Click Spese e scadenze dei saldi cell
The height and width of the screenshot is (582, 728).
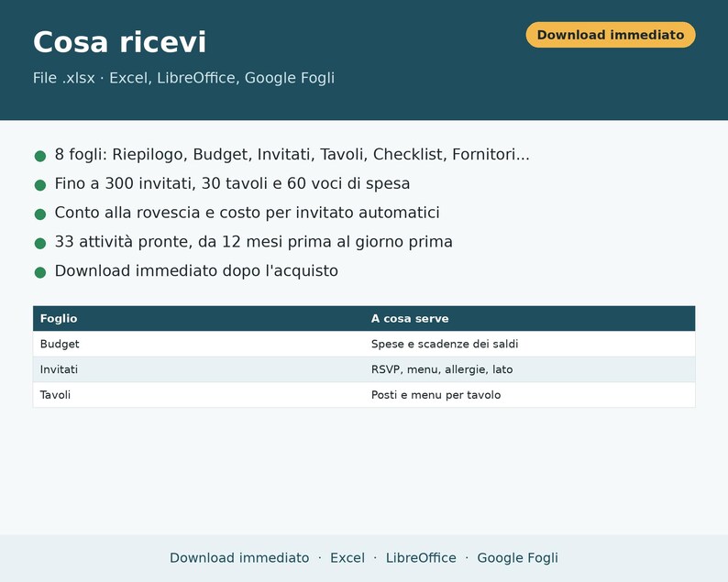(529, 344)
